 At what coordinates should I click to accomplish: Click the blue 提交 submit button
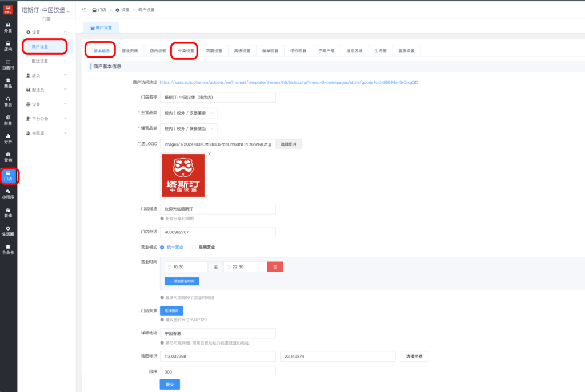click(x=170, y=384)
